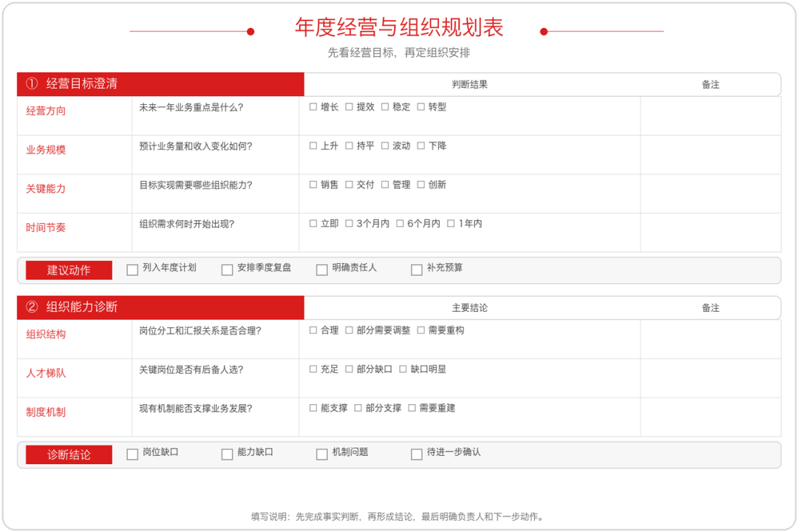Click the title 年度经营与组织规划表
The image size is (798, 532).
pyautogui.click(x=398, y=27)
